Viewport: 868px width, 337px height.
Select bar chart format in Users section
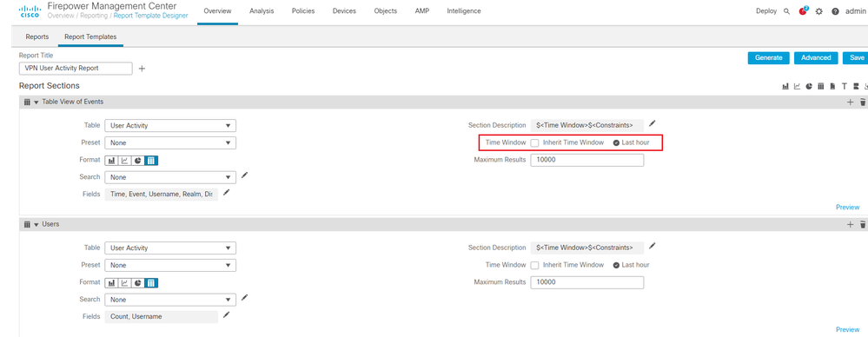click(x=112, y=283)
